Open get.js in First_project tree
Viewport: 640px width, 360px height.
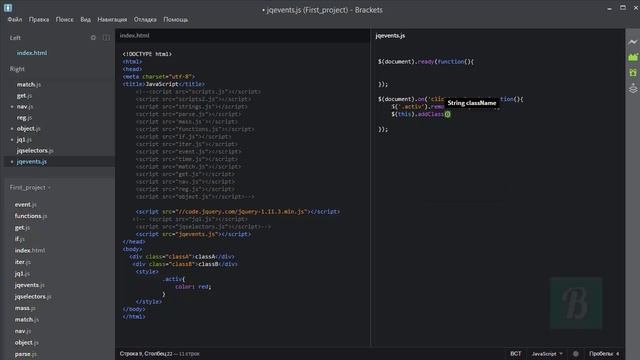coord(22,228)
